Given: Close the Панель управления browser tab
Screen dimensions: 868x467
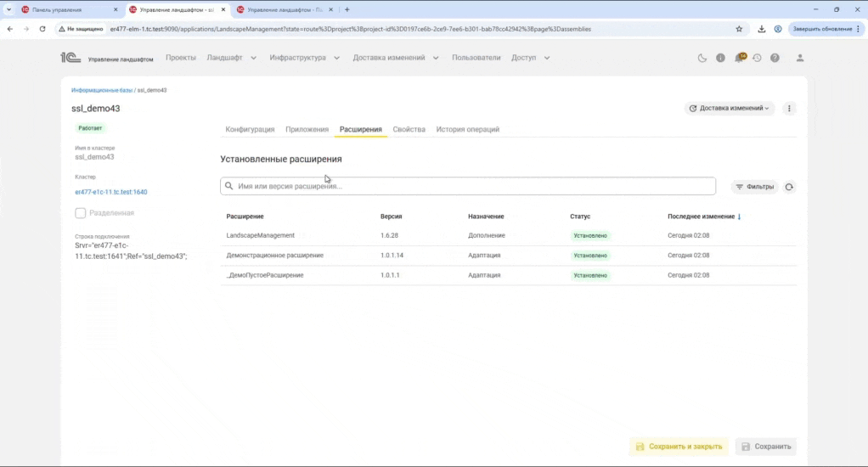Looking at the screenshot, I should click(116, 9).
